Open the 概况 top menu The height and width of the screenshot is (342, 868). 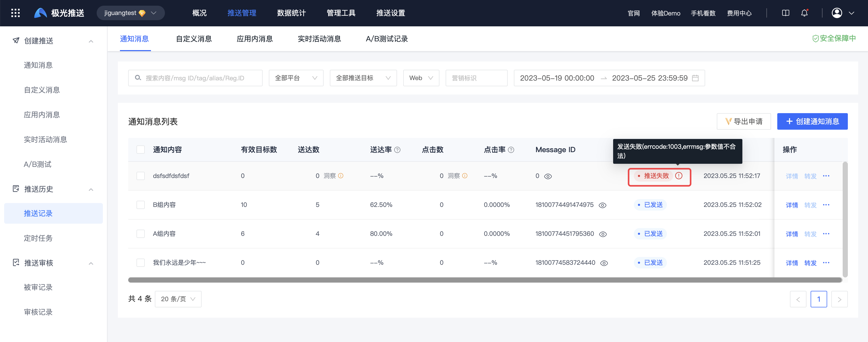[x=200, y=13]
